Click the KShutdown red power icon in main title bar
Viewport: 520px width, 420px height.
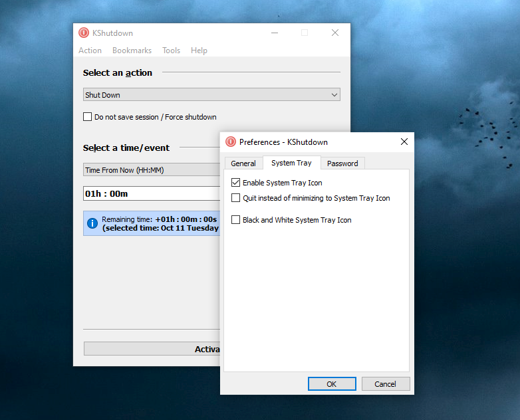84,33
